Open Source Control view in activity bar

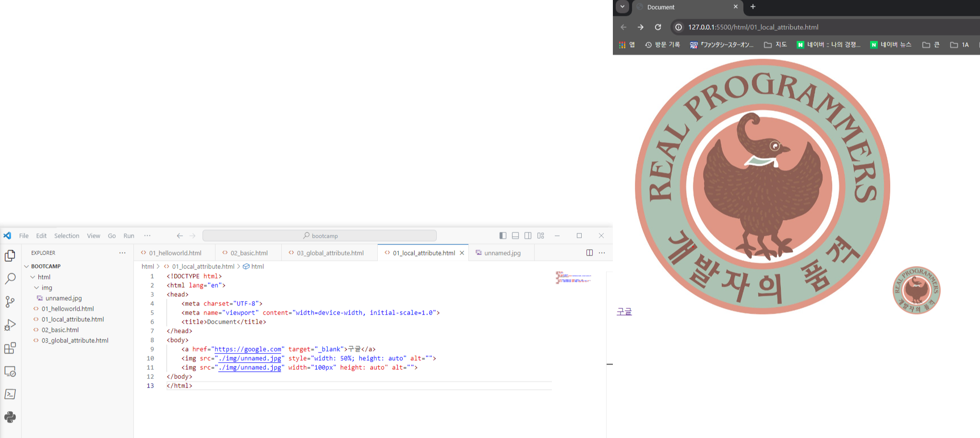point(10,302)
